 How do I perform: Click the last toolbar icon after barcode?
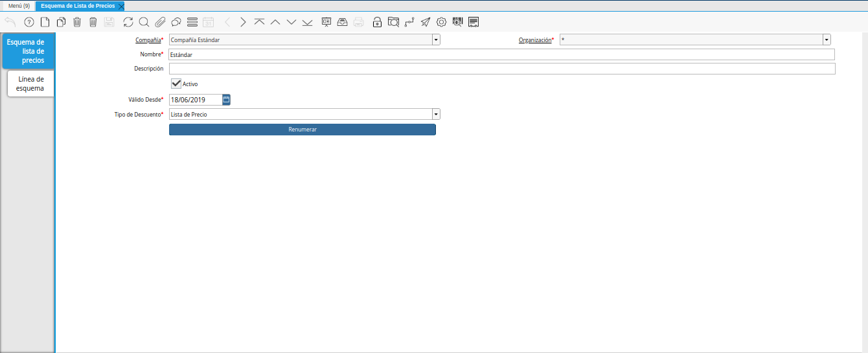pyautogui.click(x=474, y=22)
